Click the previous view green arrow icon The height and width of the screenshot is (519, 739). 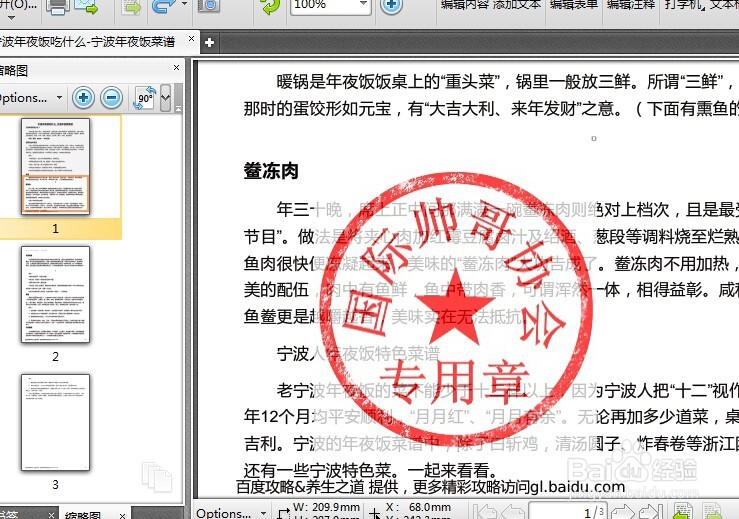coord(683,511)
